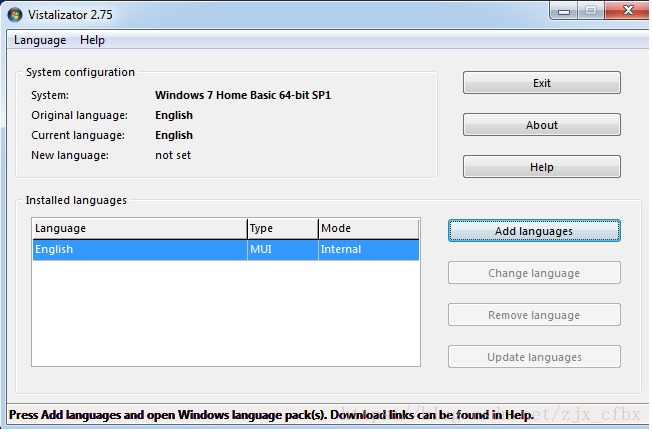The width and height of the screenshot is (652, 434).
Task: Click the Original language value English
Action: 174,115
